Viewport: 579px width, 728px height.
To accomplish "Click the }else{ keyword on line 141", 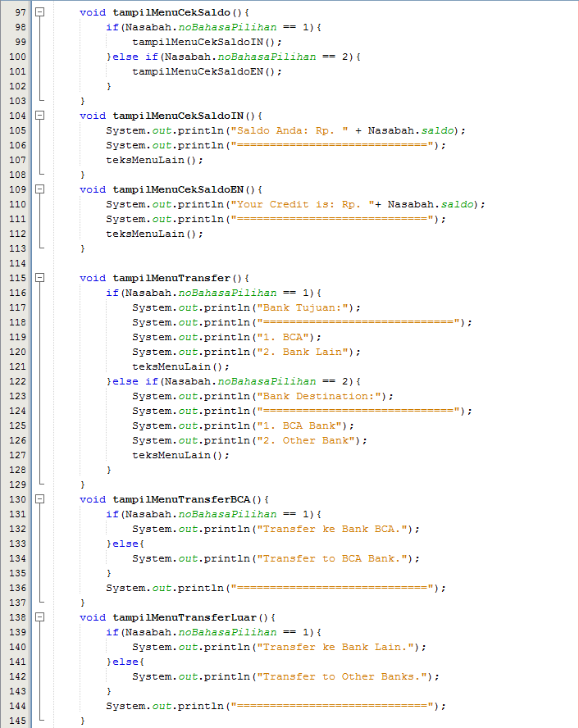I will (125, 662).
